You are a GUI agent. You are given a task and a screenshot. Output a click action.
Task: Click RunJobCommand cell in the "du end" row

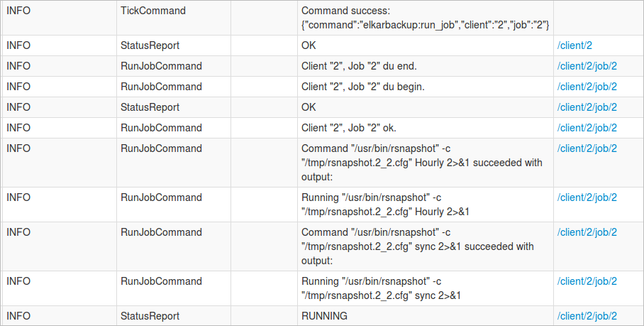pyautogui.click(x=161, y=66)
